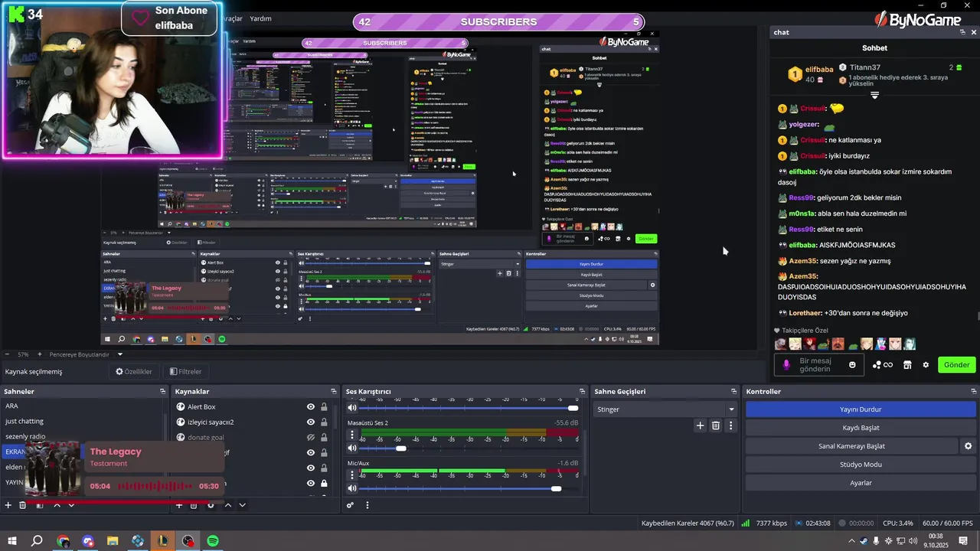This screenshot has height=551, width=980.
Task: Open transition properties three-dot menu
Action: click(731, 425)
